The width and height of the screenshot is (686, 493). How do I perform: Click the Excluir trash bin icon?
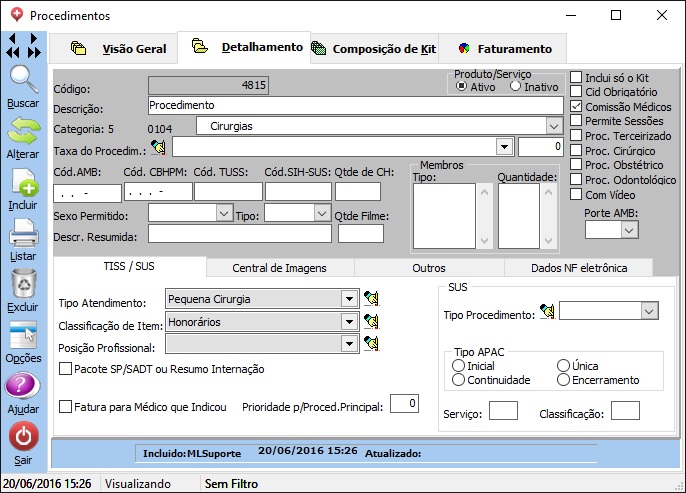[23, 284]
